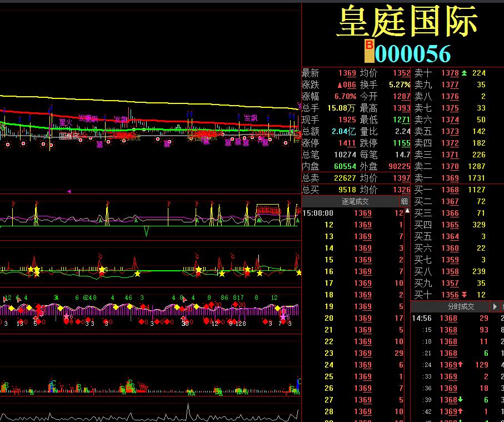Click the 每笔 value 14.7

(x=403, y=155)
